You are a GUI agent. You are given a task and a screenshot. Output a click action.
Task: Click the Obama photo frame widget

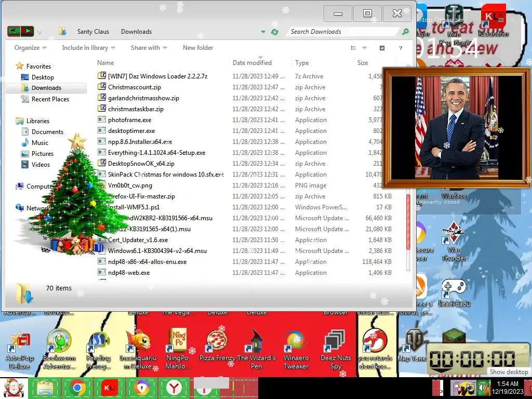pos(456,128)
